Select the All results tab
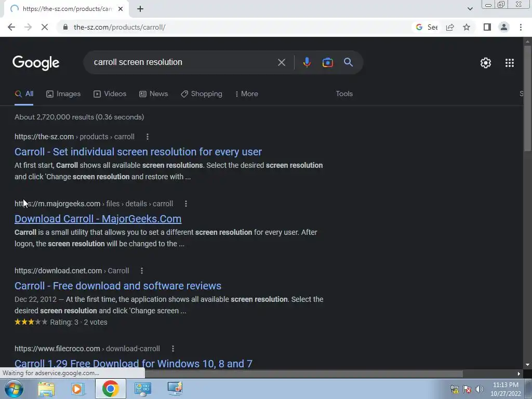Screen dimensions: 532x399 click(x=24, y=94)
